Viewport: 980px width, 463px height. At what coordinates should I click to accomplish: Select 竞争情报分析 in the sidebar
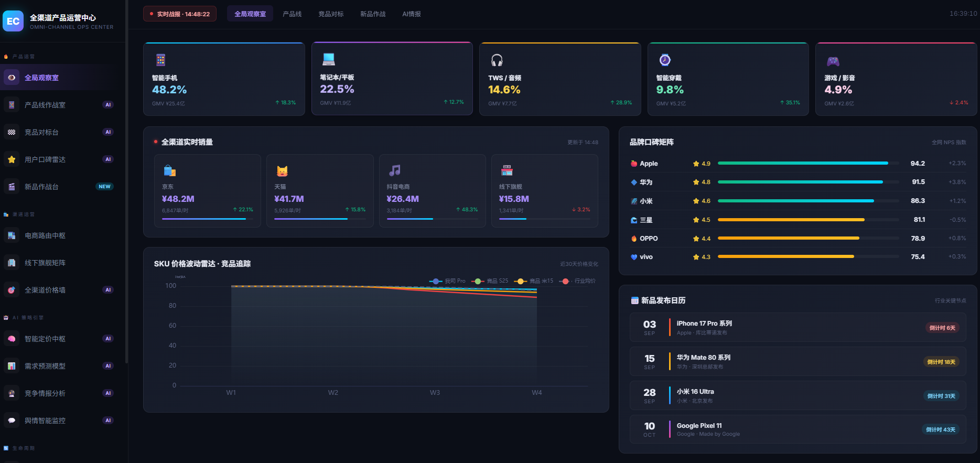pos(59,393)
